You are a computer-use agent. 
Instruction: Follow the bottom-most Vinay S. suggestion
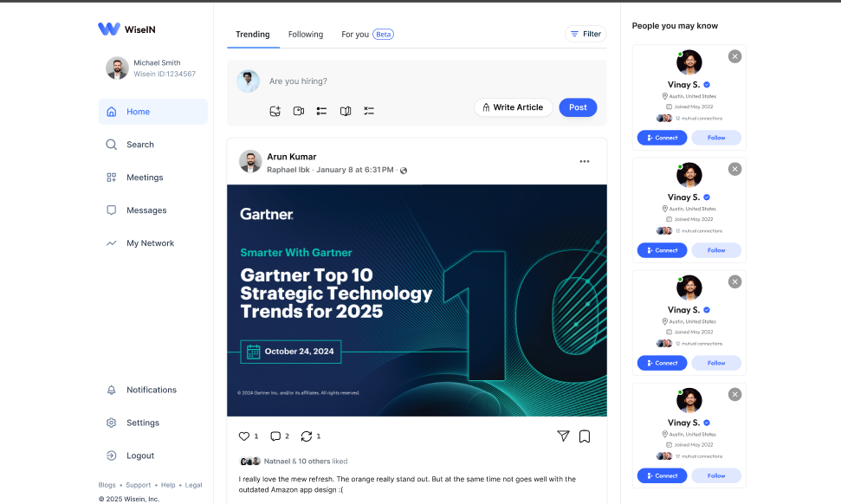tap(716, 475)
